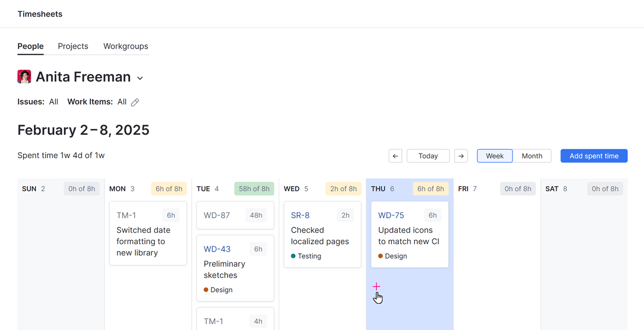Viewport: 644px width, 330px height.
Task: Open issue WD-75 via its link
Action: [390, 215]
